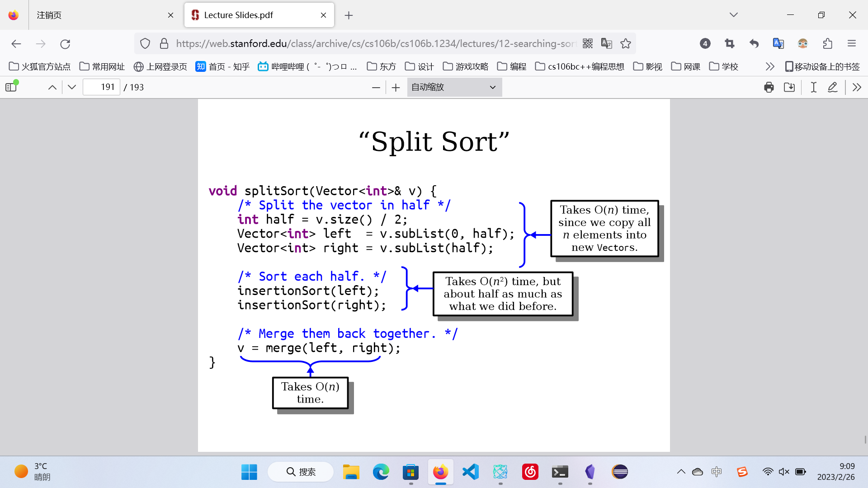Open a new browser tab
The image size is (868, 488).
349,15
